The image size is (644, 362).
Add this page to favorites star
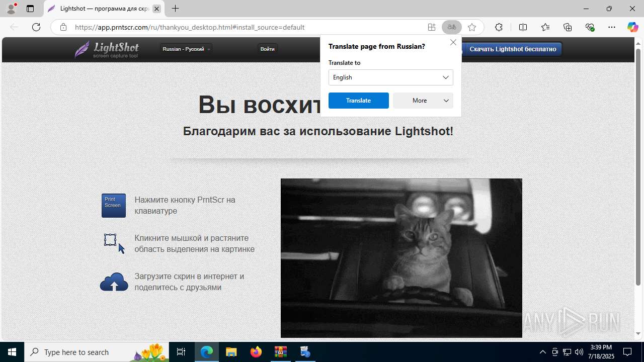pyautogui.click(x=472, y=27)
